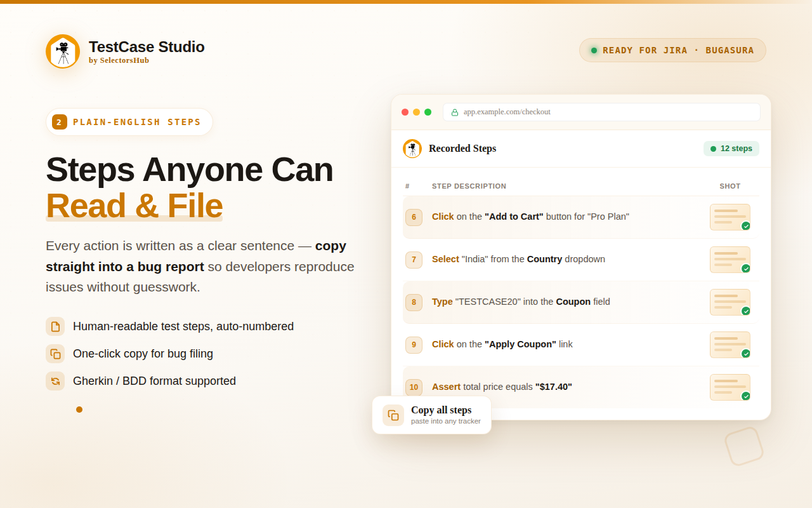812x508 pixels.
Task: Click the copy icon beside One-click copy
Action: tap(55, 354)
